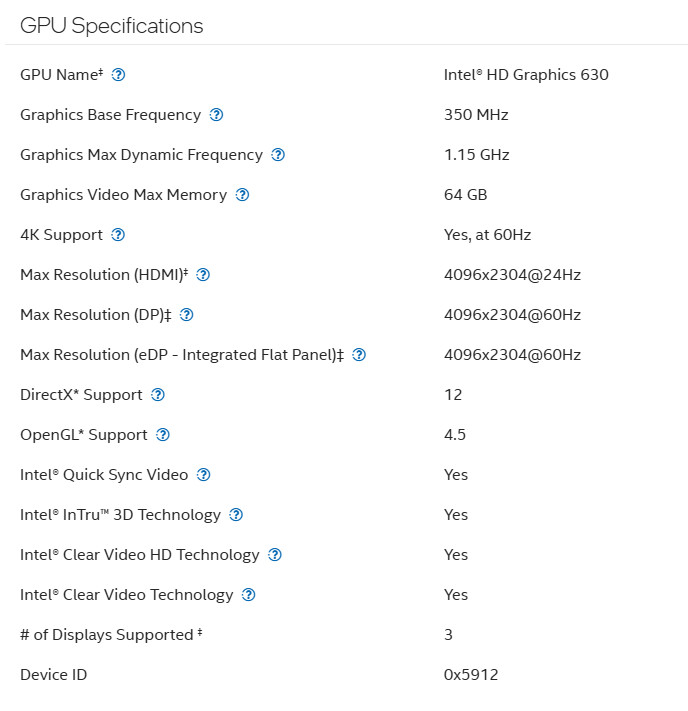Click the 4096x2304@24Hz HDMI resolution value

click(512, 275)
